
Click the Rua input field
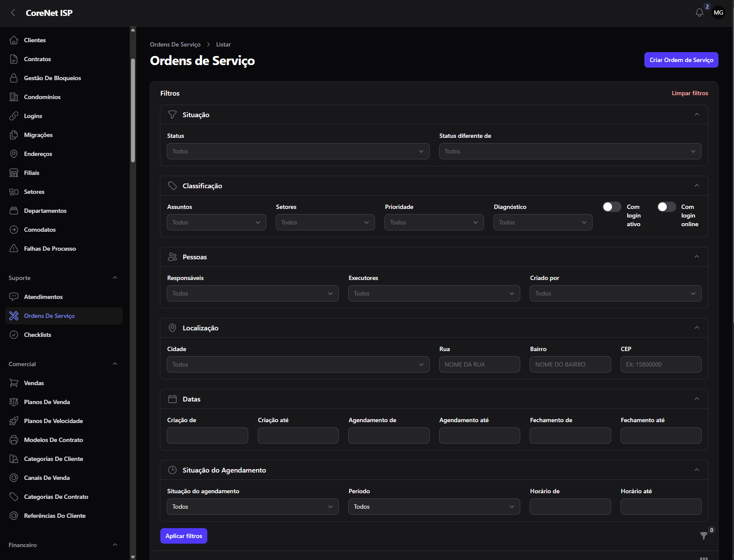479,364
